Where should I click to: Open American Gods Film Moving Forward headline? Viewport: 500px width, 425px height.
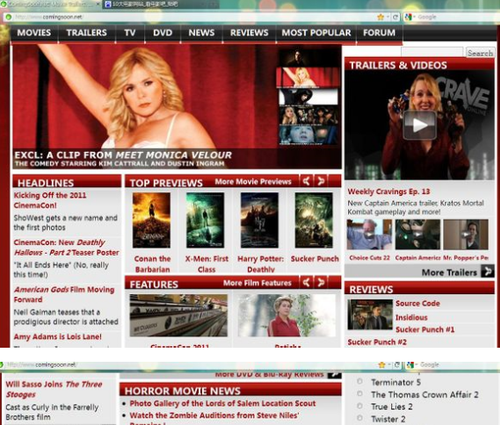(64, 294)
